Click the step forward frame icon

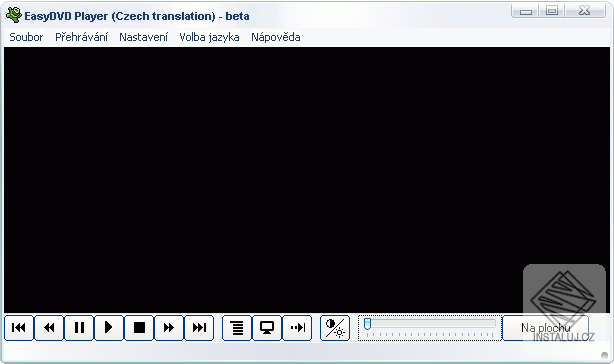[297, 328]
